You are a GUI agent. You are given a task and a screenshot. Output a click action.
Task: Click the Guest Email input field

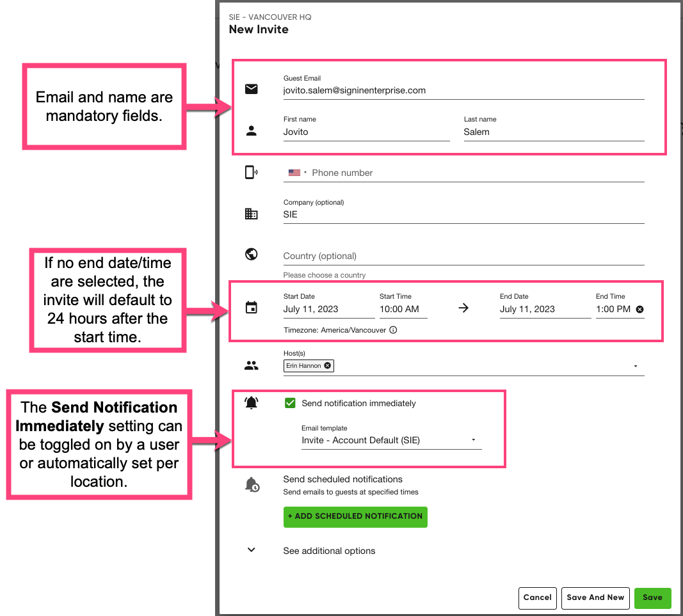(463, 91)
